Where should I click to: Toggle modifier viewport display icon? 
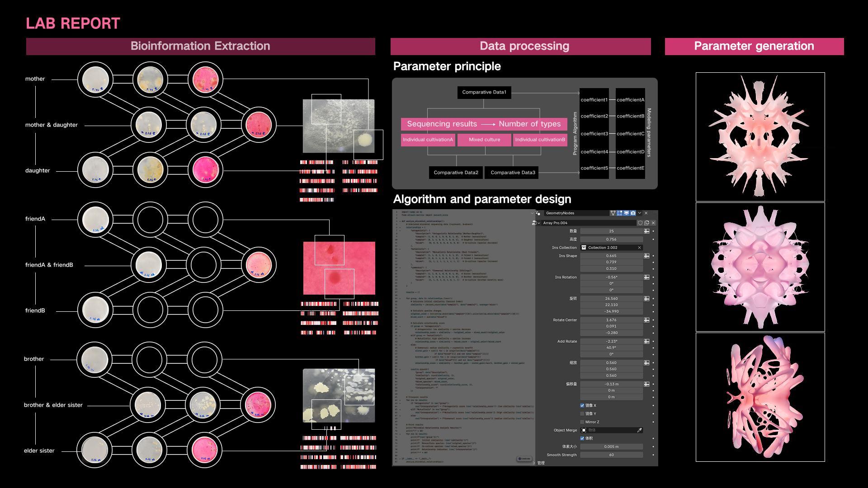(x=626, y=213)
